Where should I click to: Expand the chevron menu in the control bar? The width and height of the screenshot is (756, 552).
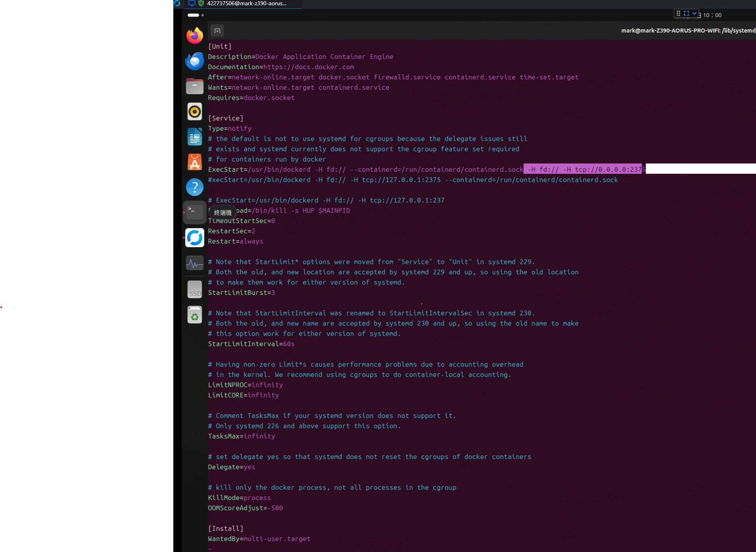tap(694, 13)
